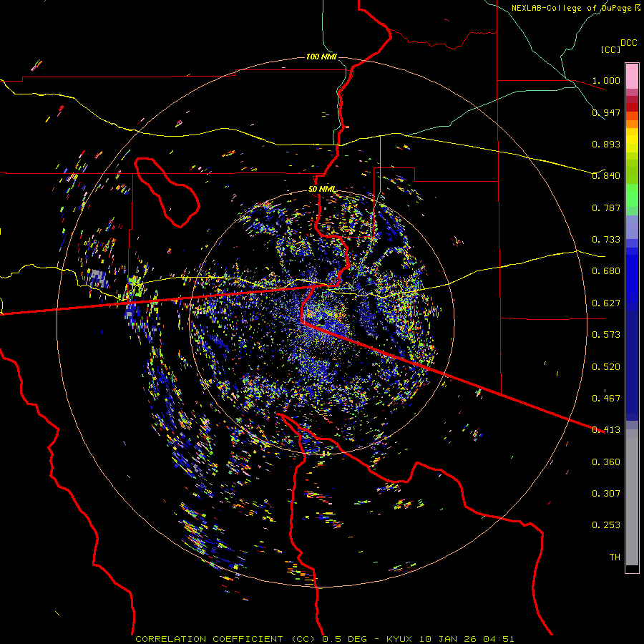644x644 pixels.
Task: Select the 0.627 scale value
Action: [x=606, y=303]
